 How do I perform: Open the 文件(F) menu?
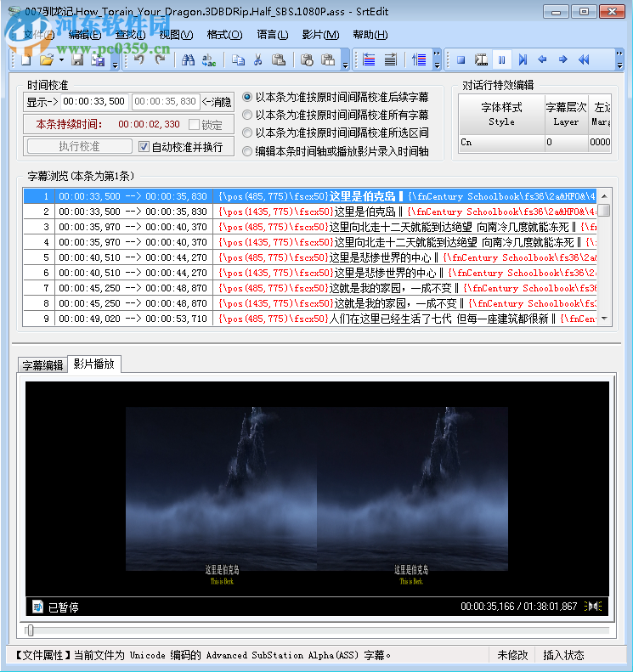39,35
